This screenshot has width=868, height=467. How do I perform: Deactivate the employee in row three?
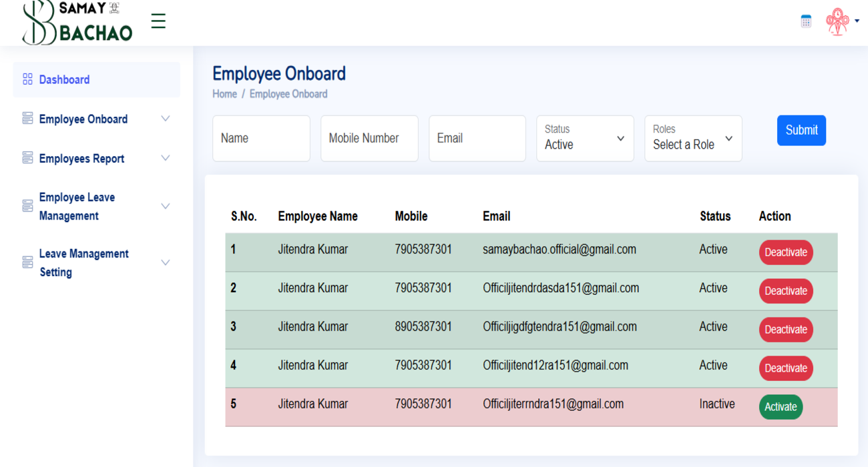786,329
